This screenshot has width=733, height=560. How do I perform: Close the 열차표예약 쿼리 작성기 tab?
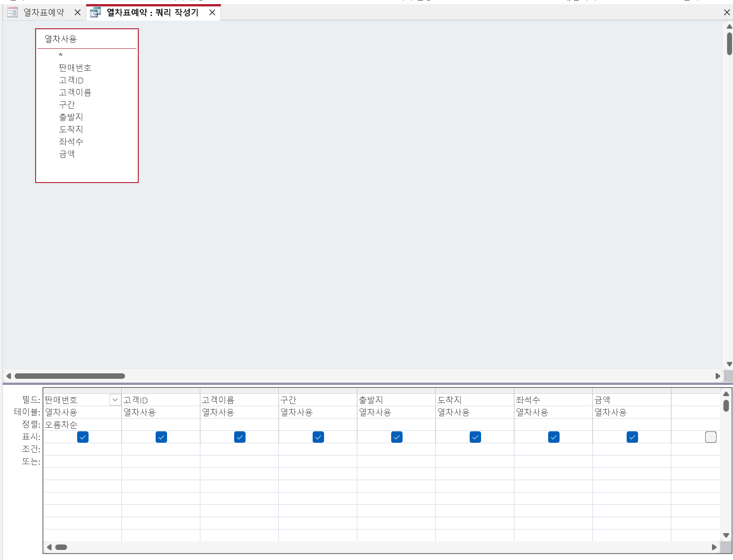(x=212, y=12)
